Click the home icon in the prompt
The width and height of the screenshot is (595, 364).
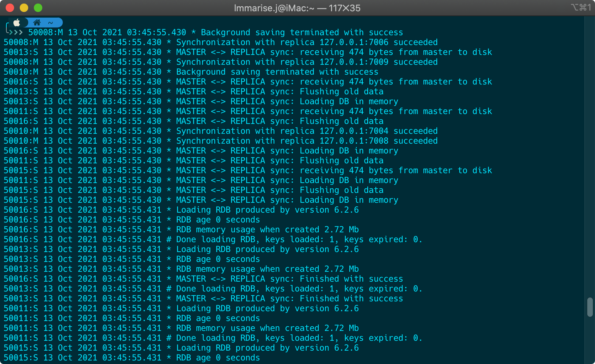(37, 23)
